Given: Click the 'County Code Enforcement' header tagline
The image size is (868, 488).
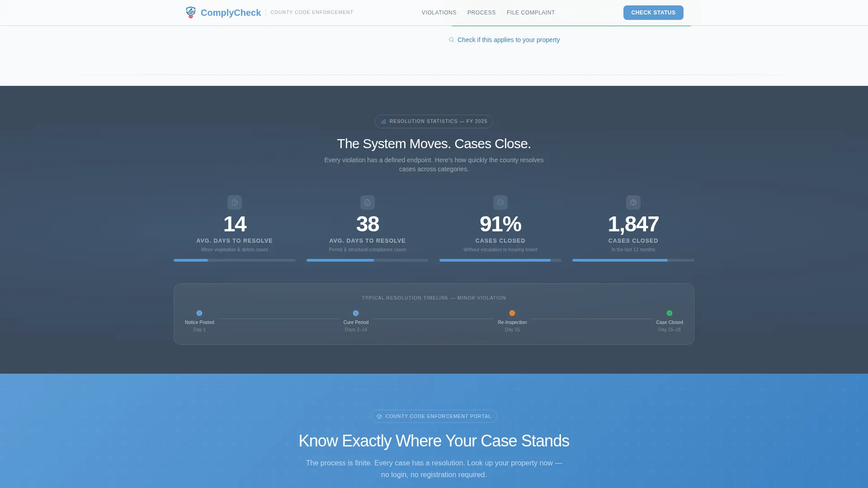Looking at the screenshot, I should coord(312,13).
